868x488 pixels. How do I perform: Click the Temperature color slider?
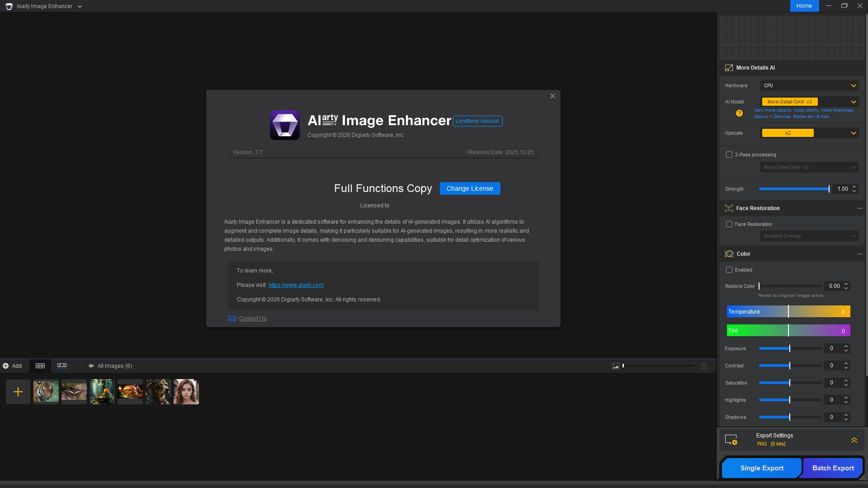(x=788, y=312)
